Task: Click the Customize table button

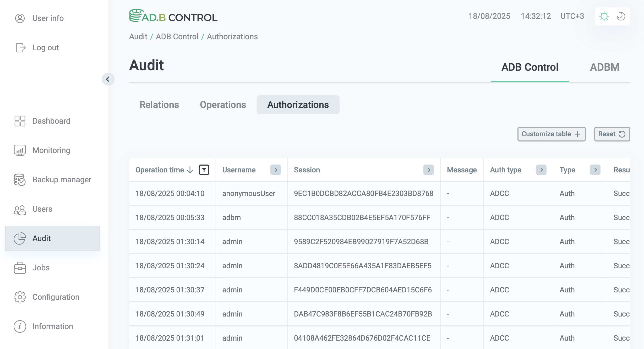Action: [551, 134]
